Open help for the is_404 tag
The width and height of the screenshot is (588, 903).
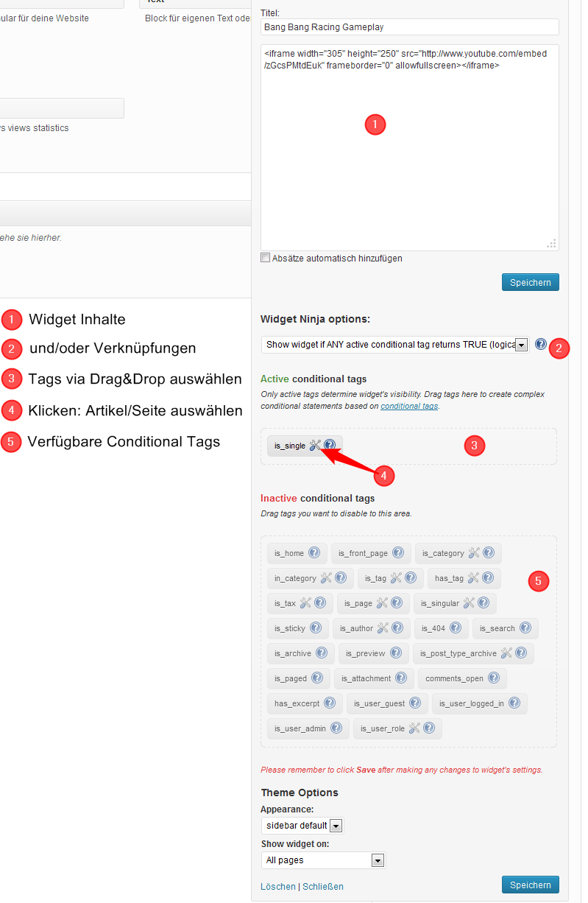coord(456,628)
